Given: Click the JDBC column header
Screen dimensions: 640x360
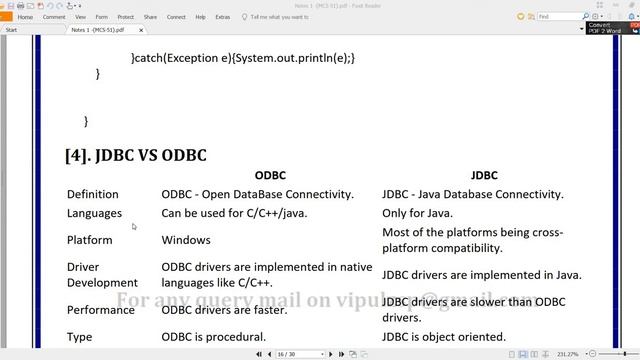Looking at the screenshot, I should pyautogui.click(x=484, y=176).
